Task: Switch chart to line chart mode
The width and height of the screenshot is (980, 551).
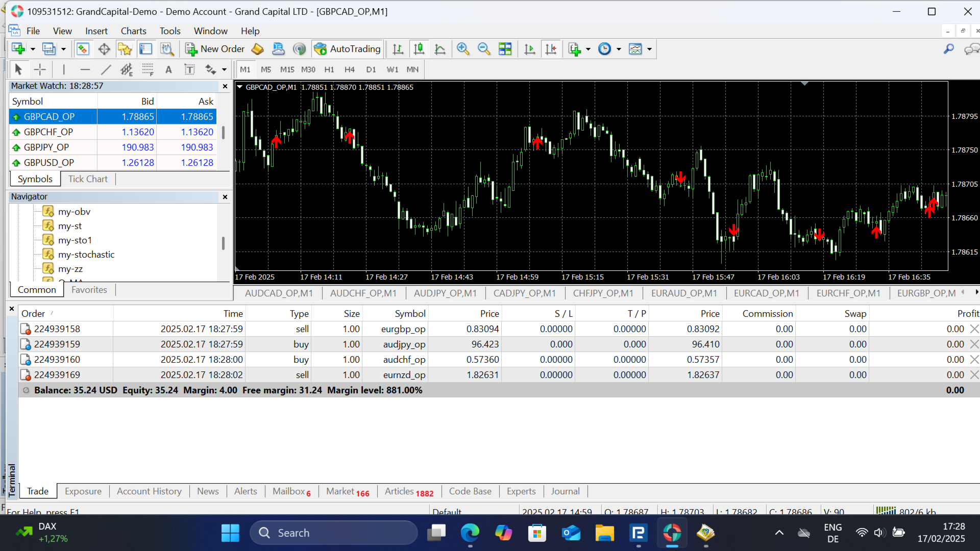Action: click(x=440, y=48)
